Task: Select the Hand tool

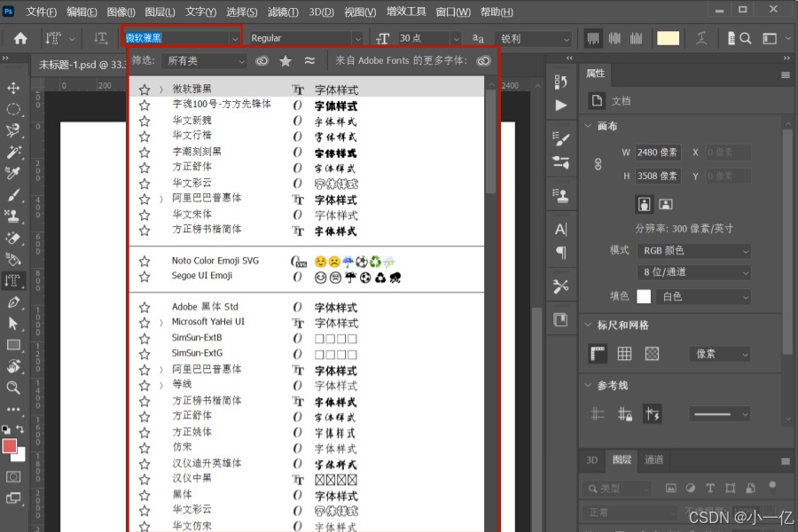Action: click(x=13, y=366)
